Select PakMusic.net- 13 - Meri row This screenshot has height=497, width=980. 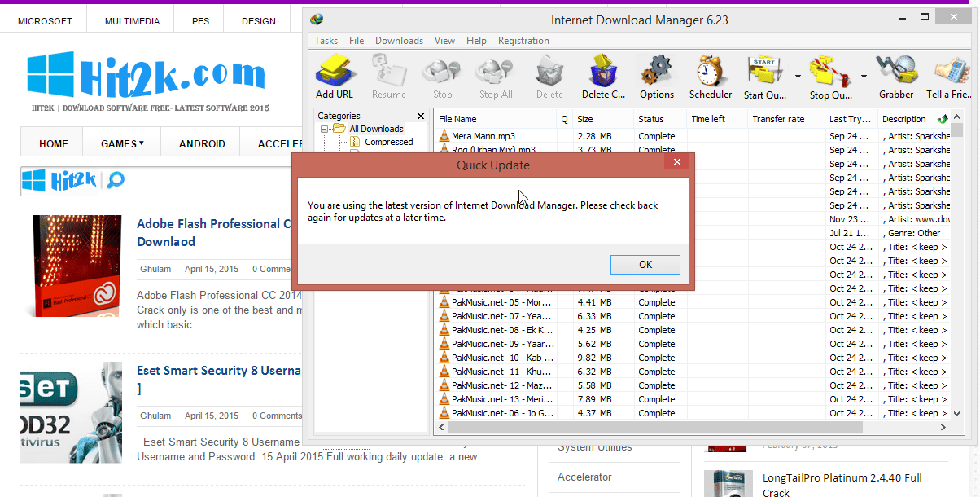click(692, 399)
